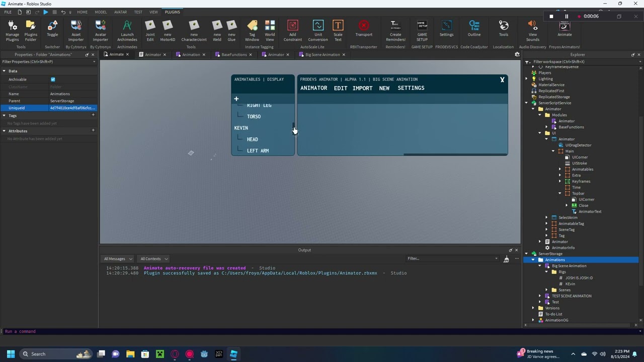Start playtest with the blue Play button

(x=45, y=12)
